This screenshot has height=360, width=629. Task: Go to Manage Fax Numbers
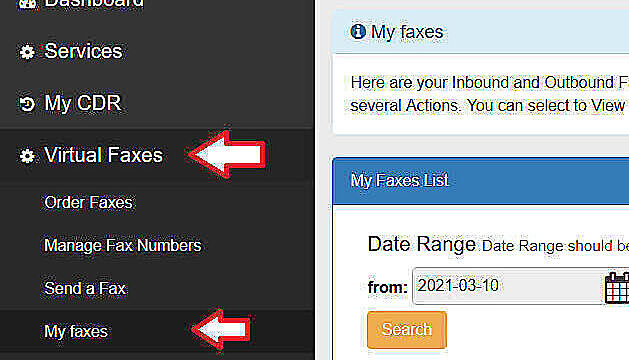tap(123, 246)
